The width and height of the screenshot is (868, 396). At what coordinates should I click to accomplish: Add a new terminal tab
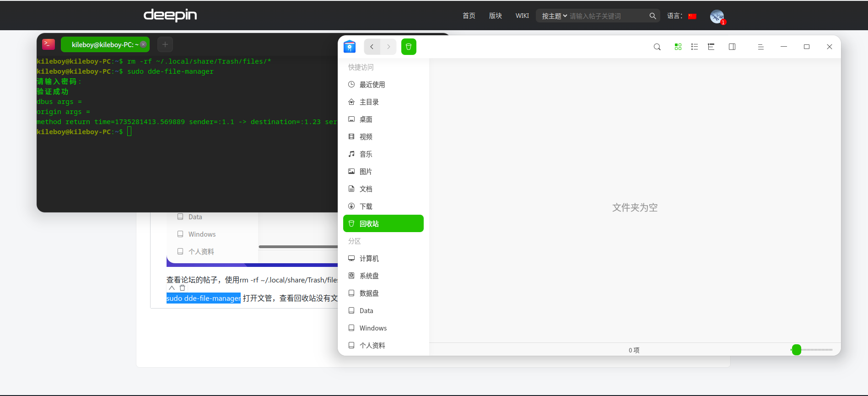tap(165, 44)
